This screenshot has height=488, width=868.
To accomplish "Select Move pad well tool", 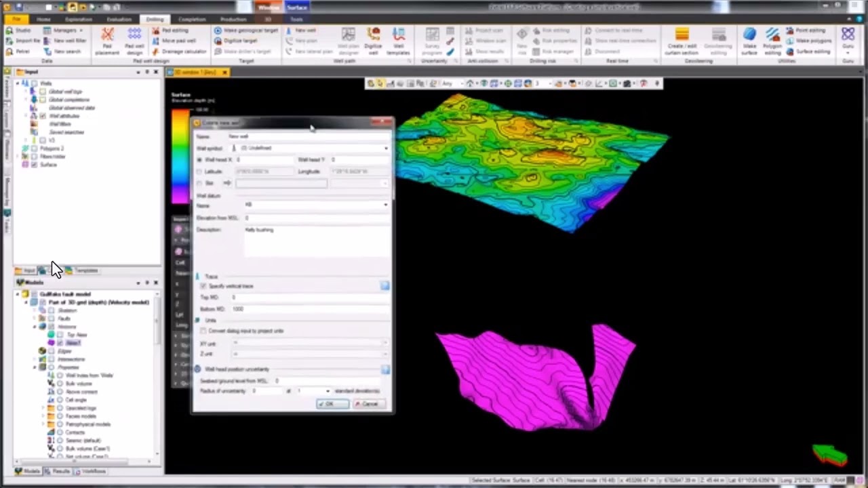I will pyautogui.click(x=174, y=41).
